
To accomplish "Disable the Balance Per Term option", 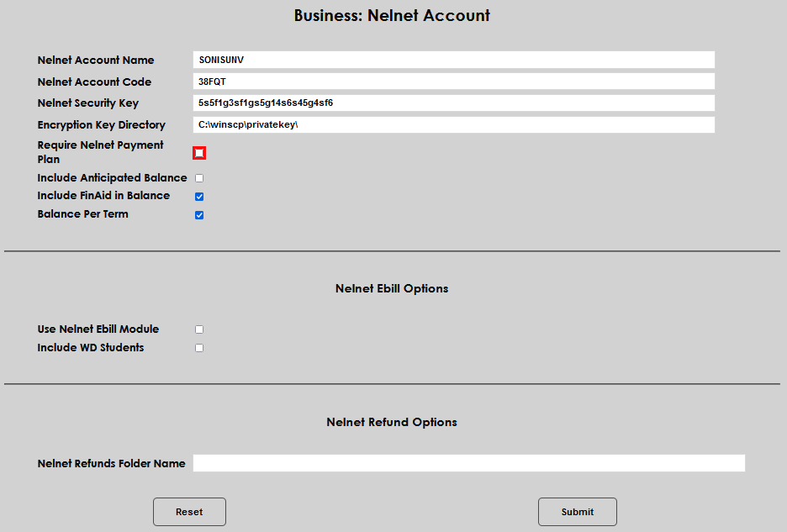I will [199, 214].
